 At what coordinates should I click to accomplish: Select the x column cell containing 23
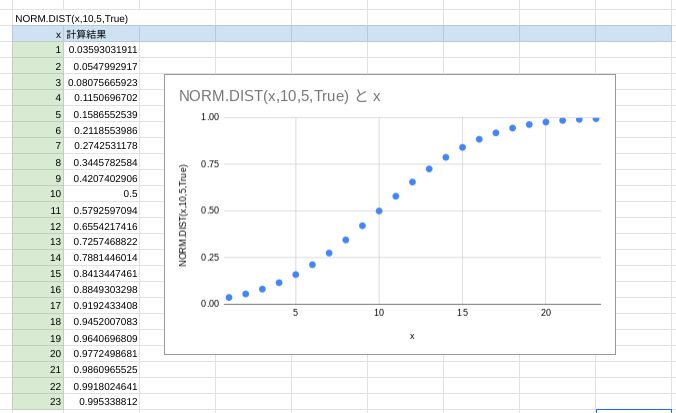38,401
